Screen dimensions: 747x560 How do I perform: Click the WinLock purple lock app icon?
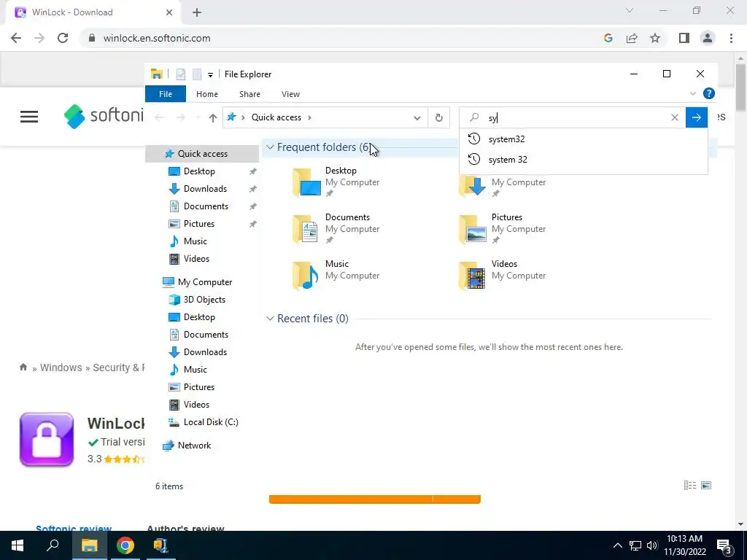pos(47,440)
